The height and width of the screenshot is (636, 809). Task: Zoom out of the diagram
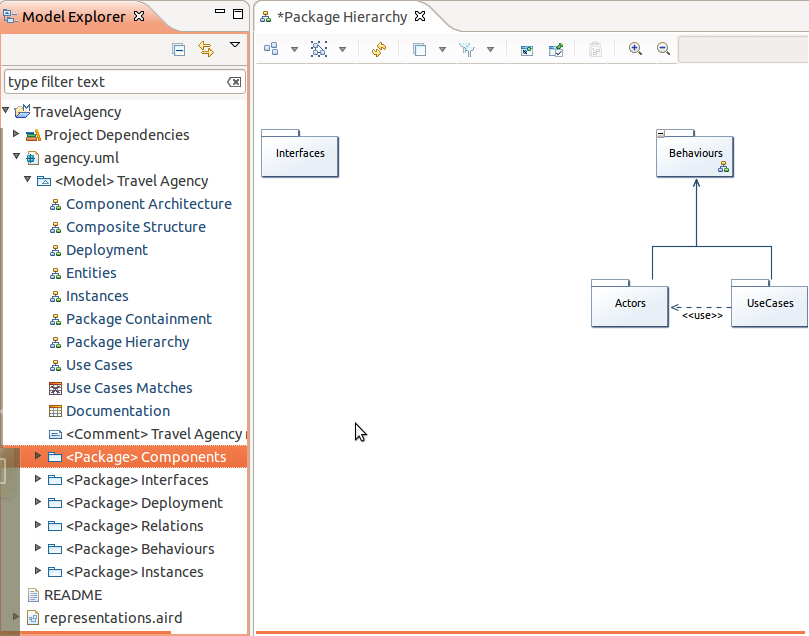click(664, 49)
